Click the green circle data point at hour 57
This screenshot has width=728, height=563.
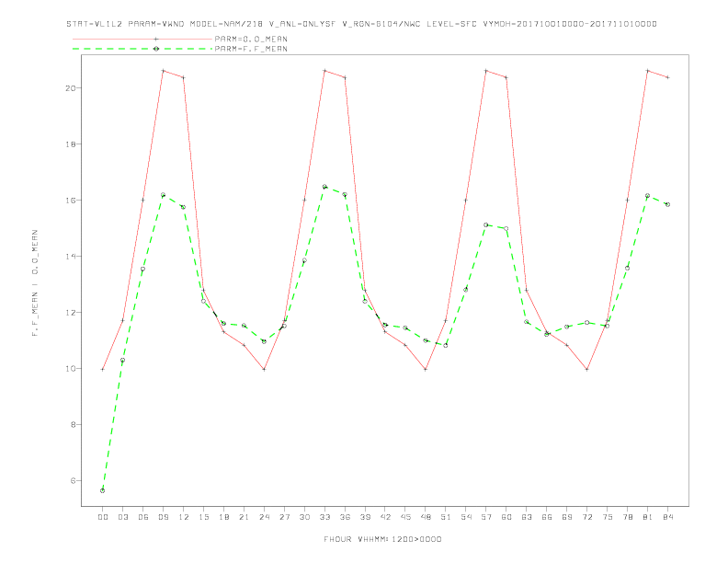click(486, 224)
